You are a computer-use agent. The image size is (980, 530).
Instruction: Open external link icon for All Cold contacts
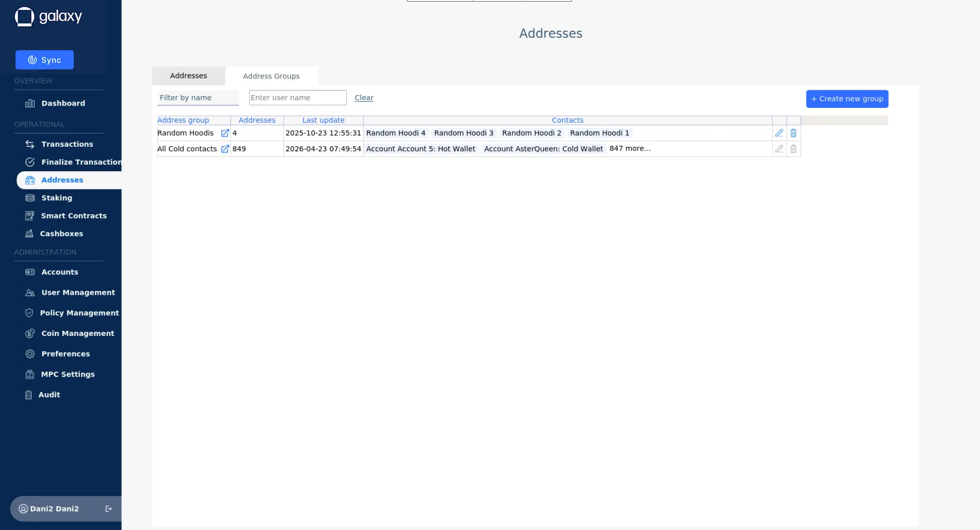pos(225,149)
